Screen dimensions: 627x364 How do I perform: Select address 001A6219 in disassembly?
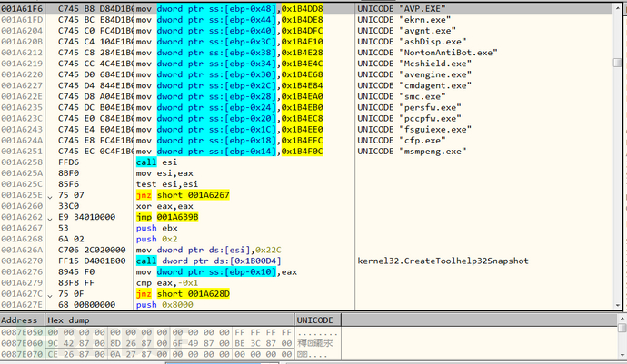click(22, 64)
